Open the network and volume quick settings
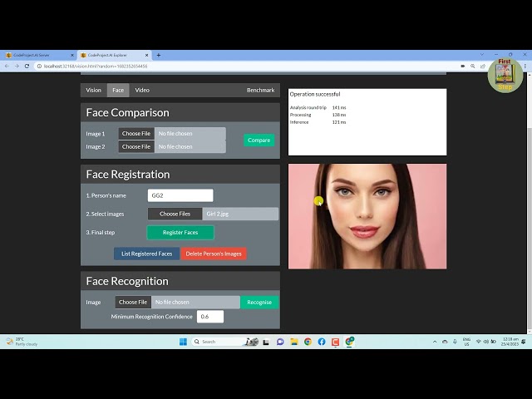 485,342
